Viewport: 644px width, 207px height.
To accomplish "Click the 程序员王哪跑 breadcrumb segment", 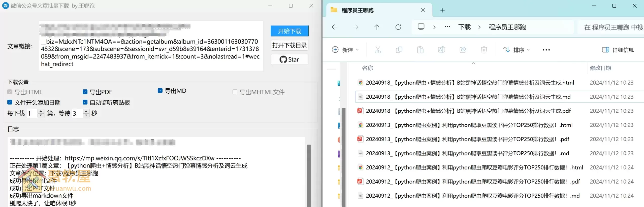I will [507, 27].
